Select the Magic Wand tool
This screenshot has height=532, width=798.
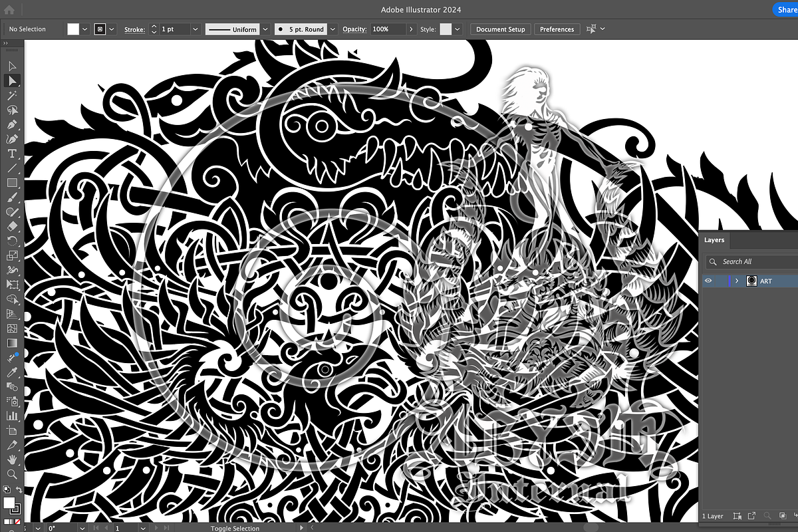click(12, 95)
